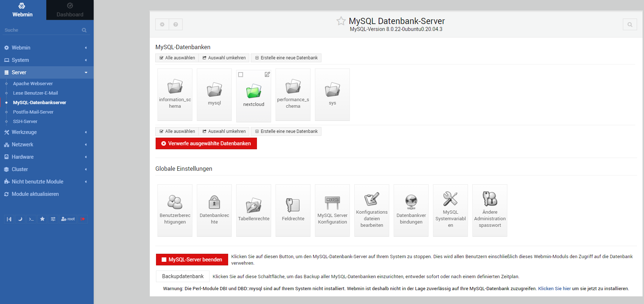Click lower Alle auswählen button
This screenshot has height=304, width=644.
177,131
